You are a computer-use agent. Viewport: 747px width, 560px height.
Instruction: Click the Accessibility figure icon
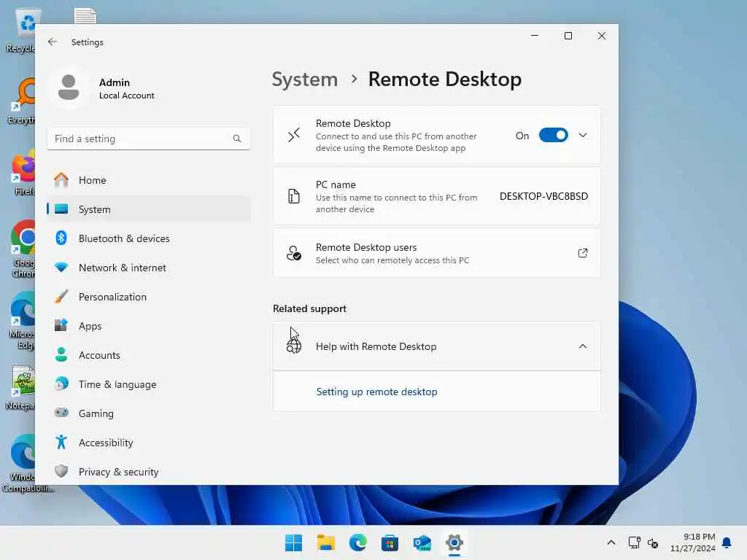pyautogui.click(x=61, y=443)
